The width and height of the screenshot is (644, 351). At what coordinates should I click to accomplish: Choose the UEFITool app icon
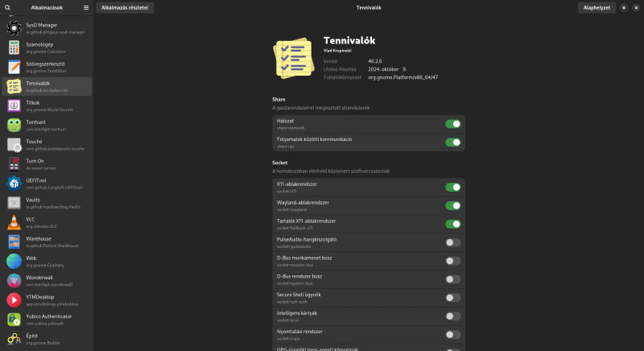(x=14, y=184)
